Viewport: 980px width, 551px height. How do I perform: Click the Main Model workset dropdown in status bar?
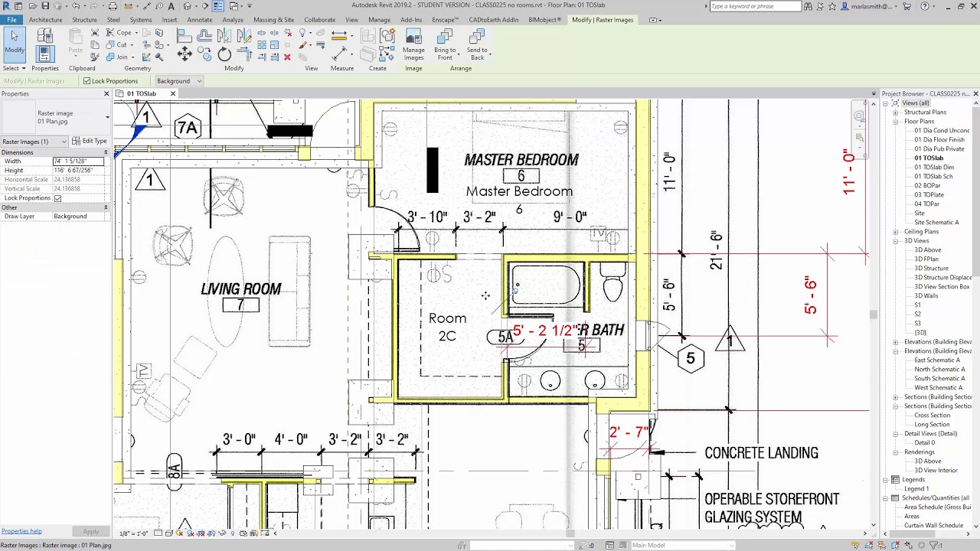coord(681,546)
